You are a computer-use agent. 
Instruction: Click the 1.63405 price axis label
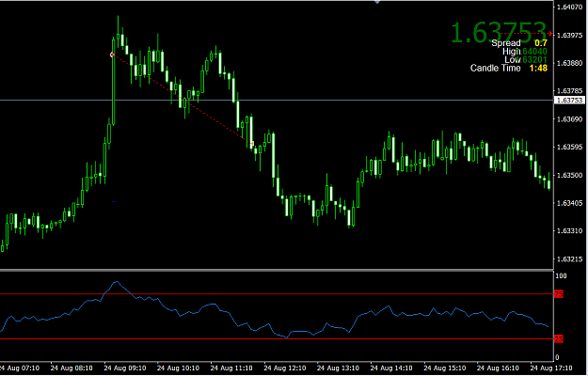[569, 203]
